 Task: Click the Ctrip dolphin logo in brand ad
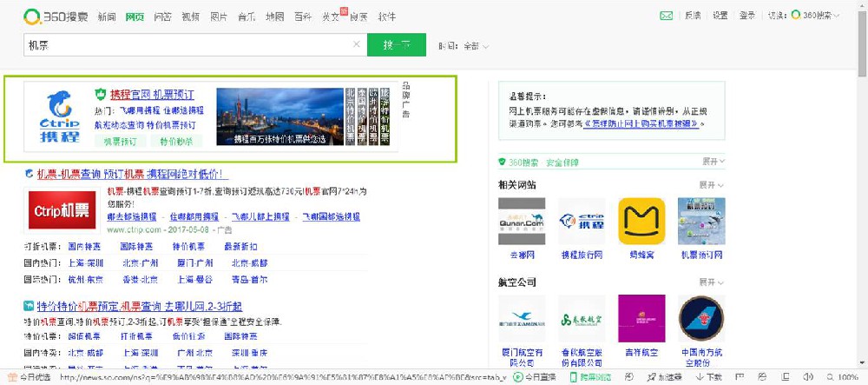click(59, 116)
